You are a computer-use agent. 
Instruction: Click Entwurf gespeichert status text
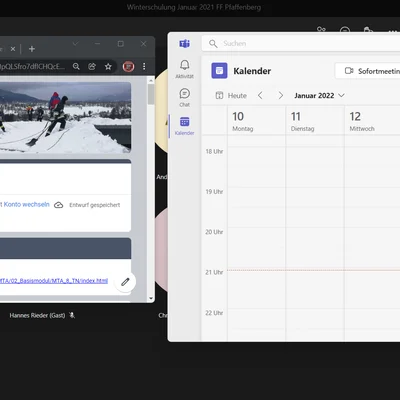pyautogui.click(x=95, y=205)
